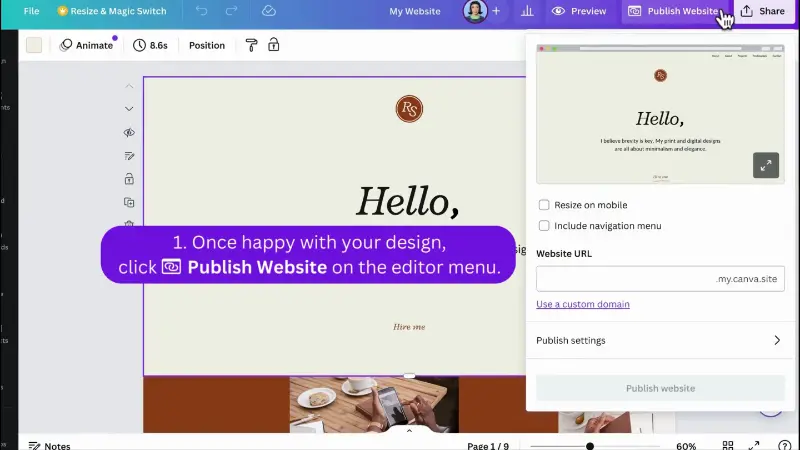Click the lock icon in top toolbar

tap(273, 45)
